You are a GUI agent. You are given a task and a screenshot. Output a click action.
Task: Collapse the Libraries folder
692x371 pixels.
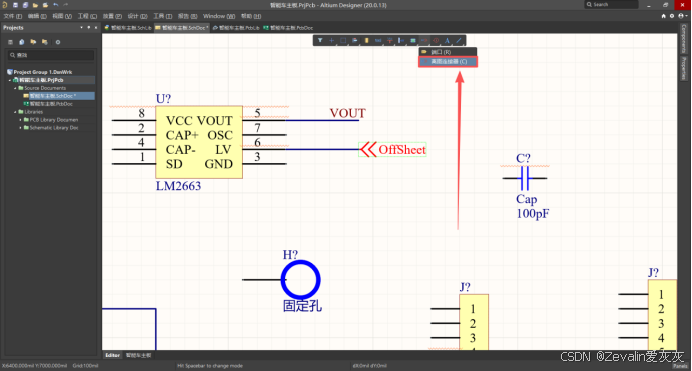(x=15, y=112)
